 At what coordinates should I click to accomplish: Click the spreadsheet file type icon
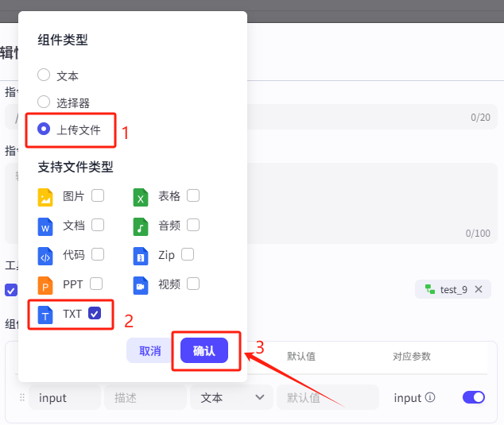pyautogui.click(x=141, y=196)
